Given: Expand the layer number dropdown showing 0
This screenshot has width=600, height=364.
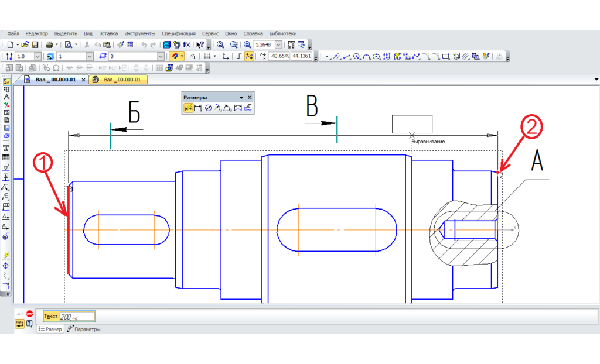Looking at the screenshot, I should coord(161,56).
